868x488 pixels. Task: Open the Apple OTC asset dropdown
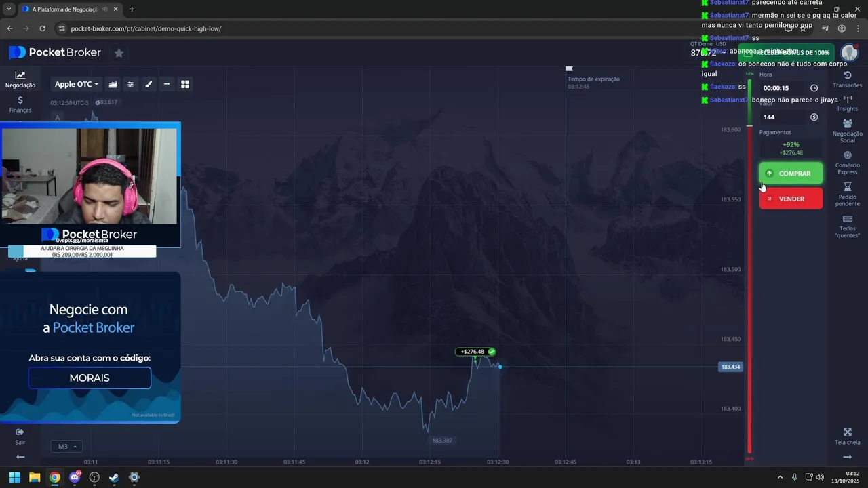76,84
